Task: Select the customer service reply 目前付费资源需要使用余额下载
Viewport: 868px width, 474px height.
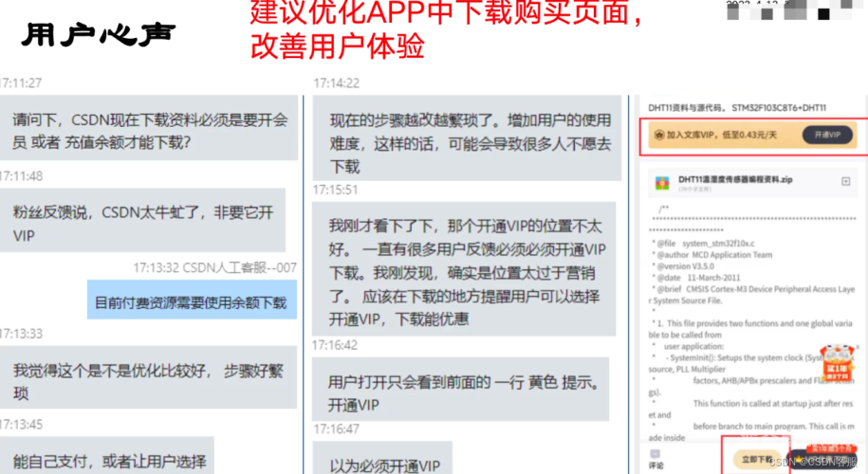Action: coord(192,300)
